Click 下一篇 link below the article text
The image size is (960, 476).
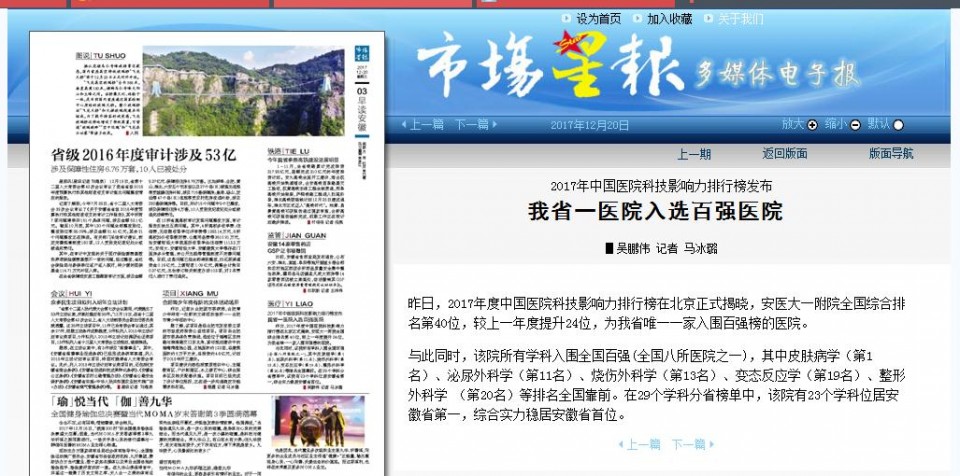[x=690, y=443]
